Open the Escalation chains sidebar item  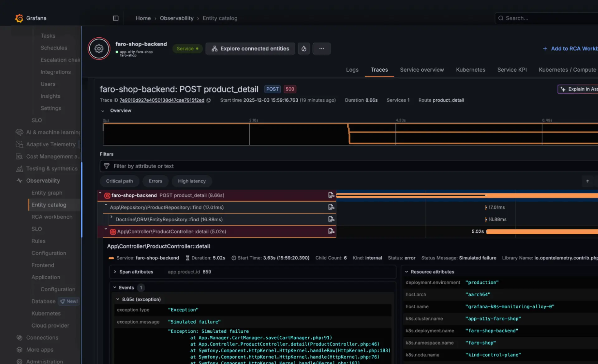click(60, 60)
